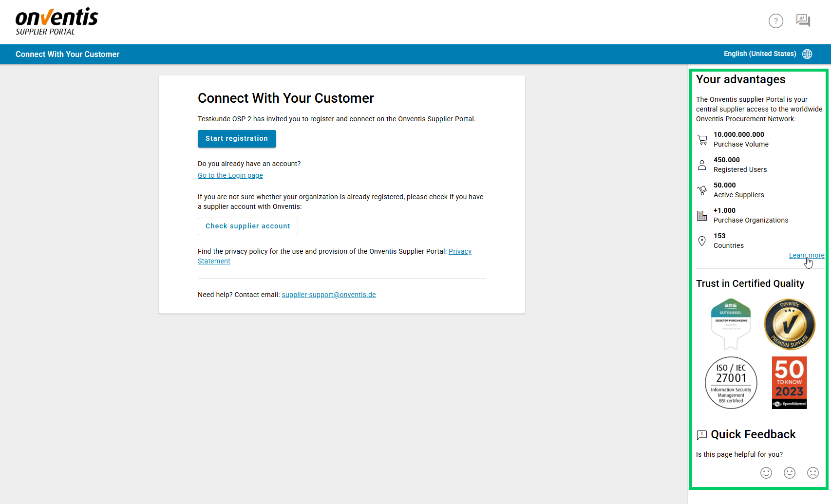Click the Check supplier account button
The height and width of the screenshot is (504, 831).
247,226
